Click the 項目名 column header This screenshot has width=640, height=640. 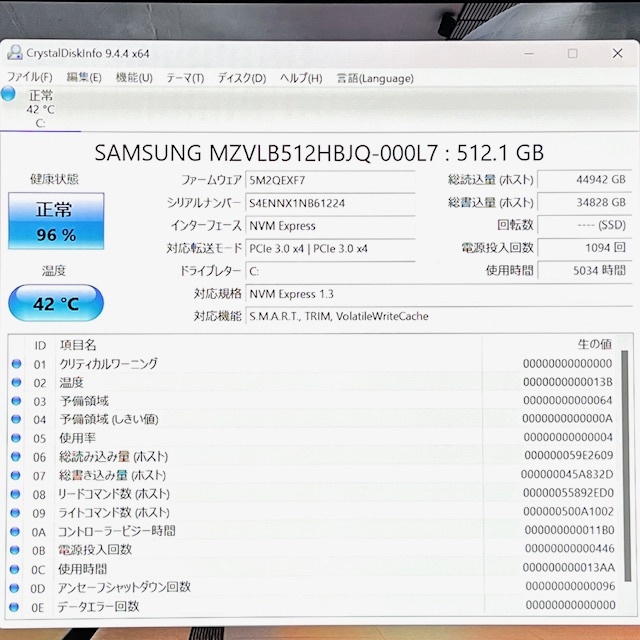coord(78,345)
